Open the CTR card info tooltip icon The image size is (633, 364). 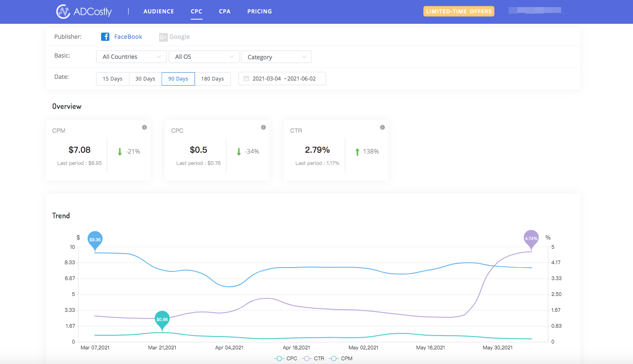pyautogui.click(x=382, y=127)
